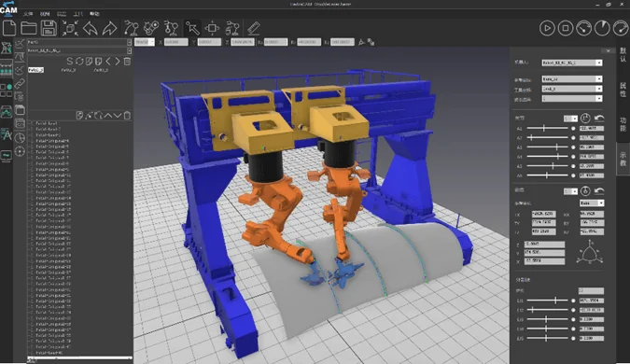Viewport: 630px width, 364px height.
Task: Stop simulation with the square Stop button
Action: click(x=566, y=28)
